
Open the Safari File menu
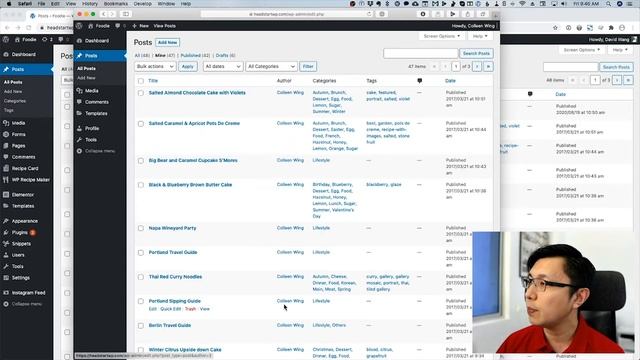41,4
